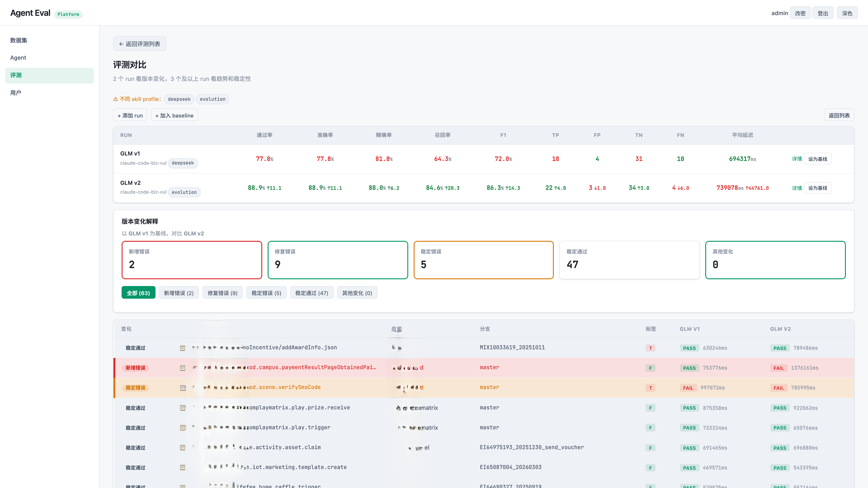This screenshot has height=488, width=868.
Task: Click the 返回列表 button
Action: (839, 115)
